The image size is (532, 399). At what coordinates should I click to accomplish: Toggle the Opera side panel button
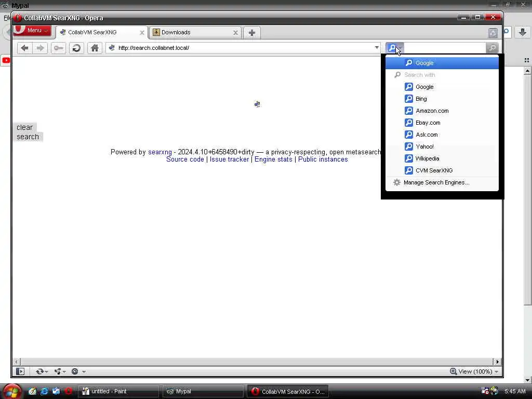tap(20, 371)
